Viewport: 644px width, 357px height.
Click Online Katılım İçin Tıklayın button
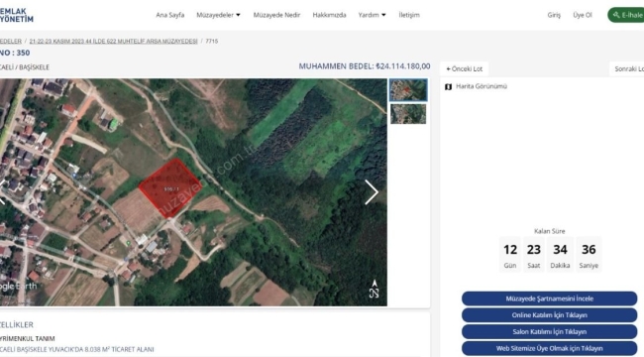point(549,315)
